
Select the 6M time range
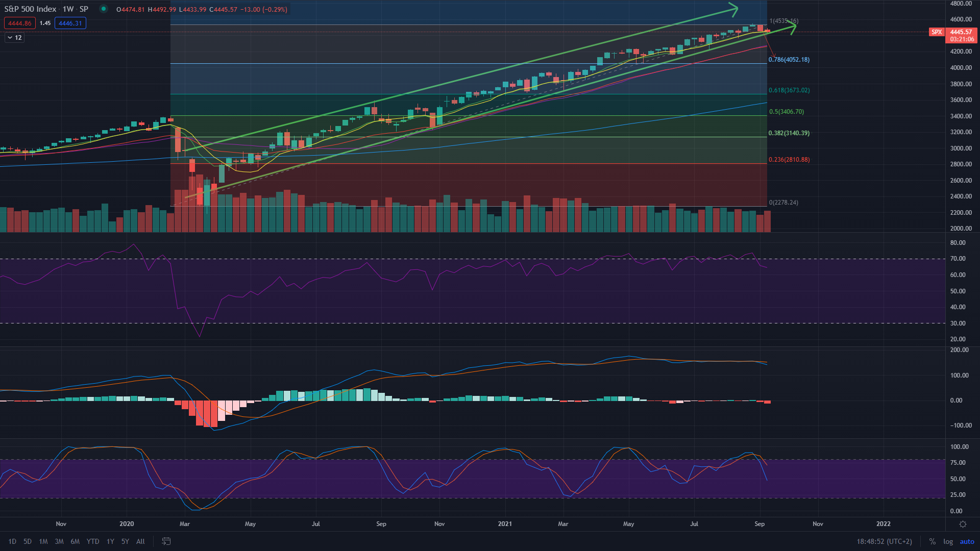[x=75, y=541]
